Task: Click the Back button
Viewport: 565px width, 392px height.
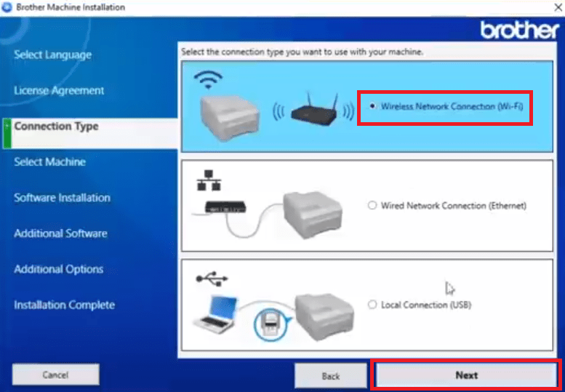Action: [x=331, y=376]
